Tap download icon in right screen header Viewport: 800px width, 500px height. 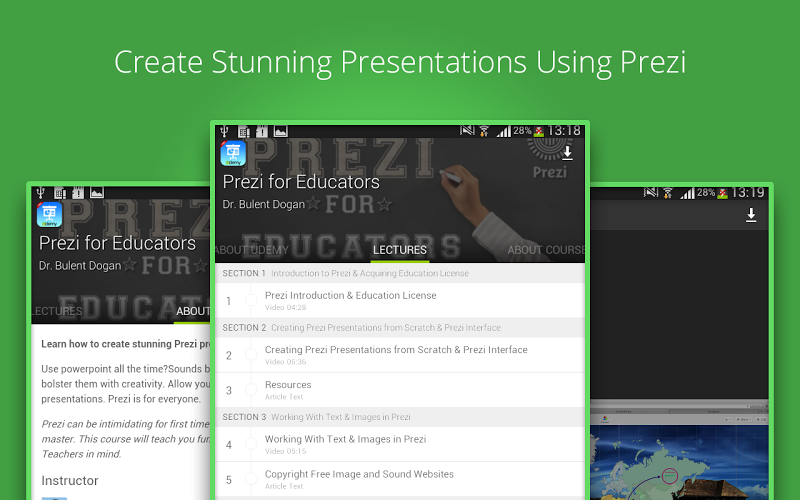pos(751,215)
